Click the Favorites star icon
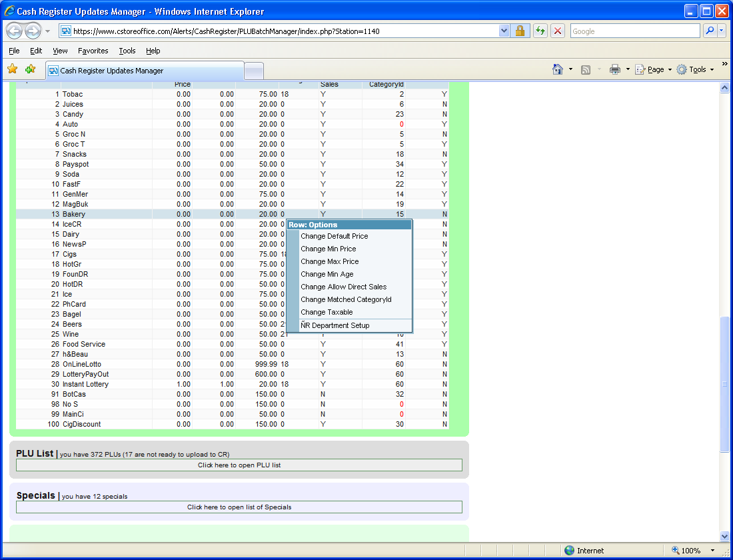 [x=12, y=69]
